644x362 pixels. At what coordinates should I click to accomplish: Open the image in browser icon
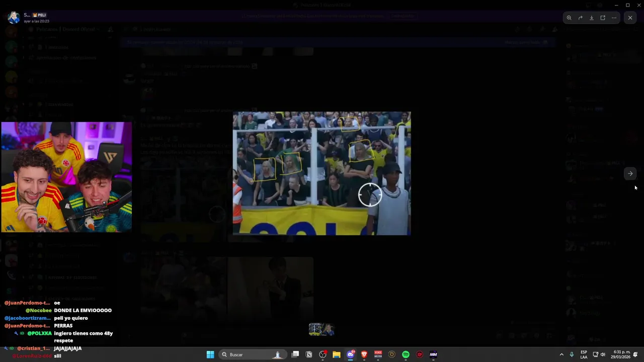pyautogui.click(x=603, y=18)
